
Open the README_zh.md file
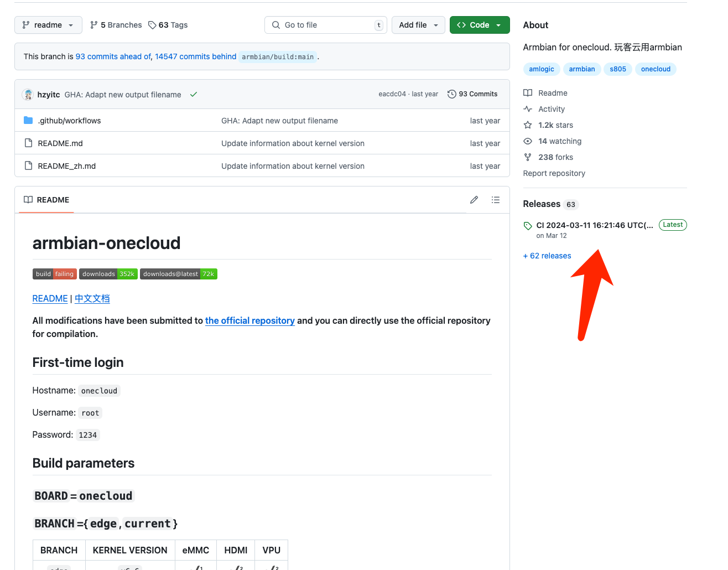click(67, 166)
